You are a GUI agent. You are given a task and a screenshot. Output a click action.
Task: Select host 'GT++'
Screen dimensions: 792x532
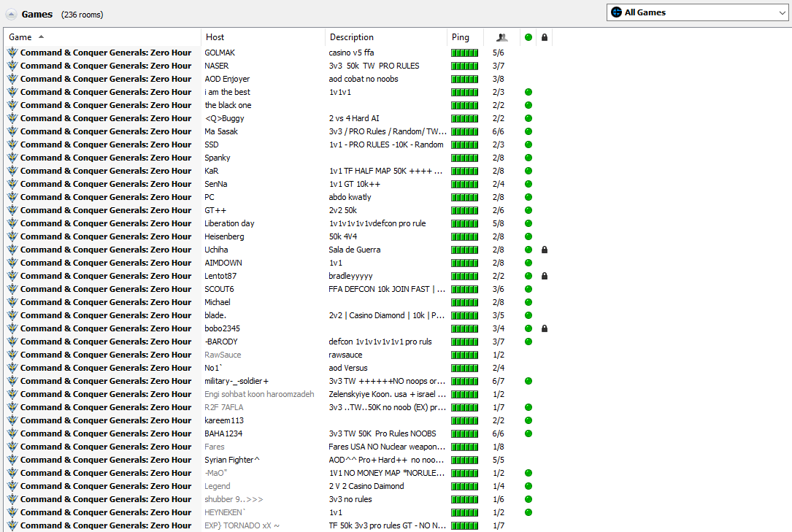pos(215,210)
